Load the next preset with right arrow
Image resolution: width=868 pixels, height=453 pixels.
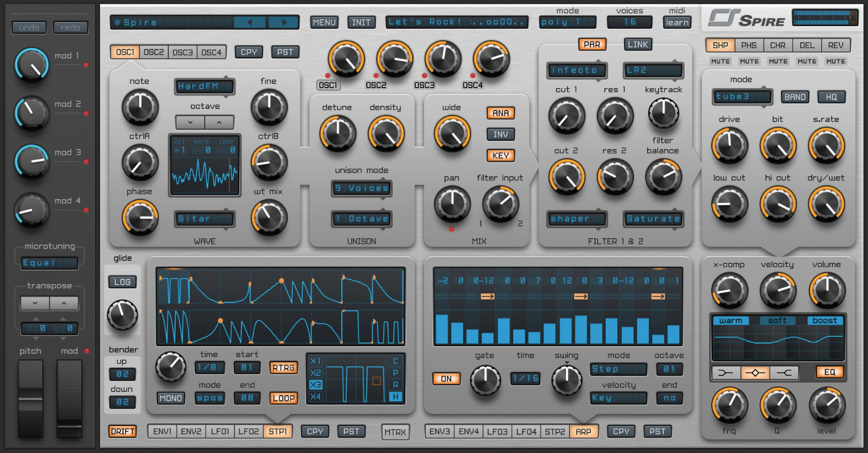click(283, 22)
